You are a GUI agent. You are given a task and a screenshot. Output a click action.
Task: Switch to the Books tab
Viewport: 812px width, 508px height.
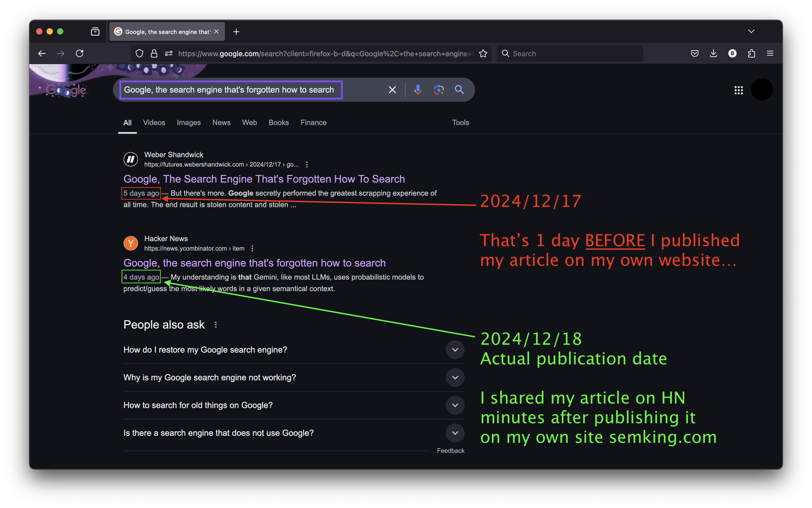[279, 123]
